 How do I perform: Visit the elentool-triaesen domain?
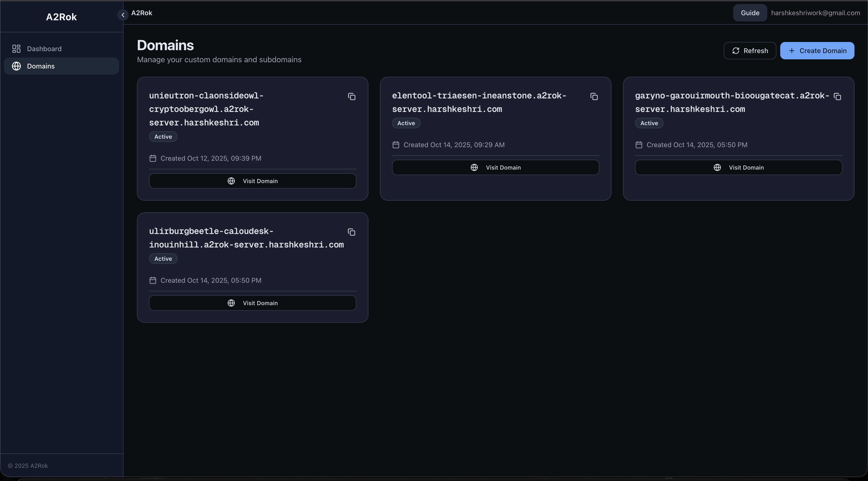[x=495, y=167]
